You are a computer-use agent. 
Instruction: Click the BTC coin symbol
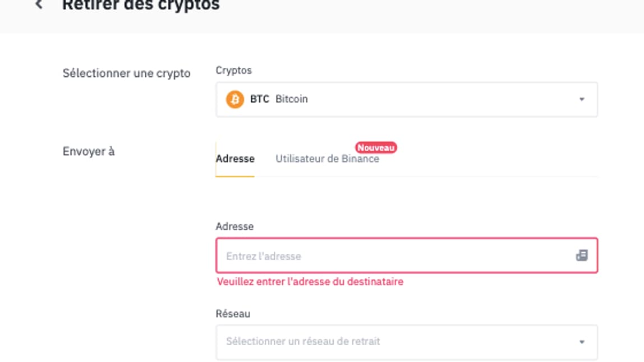pyautogui.click(x=261, y=99)
